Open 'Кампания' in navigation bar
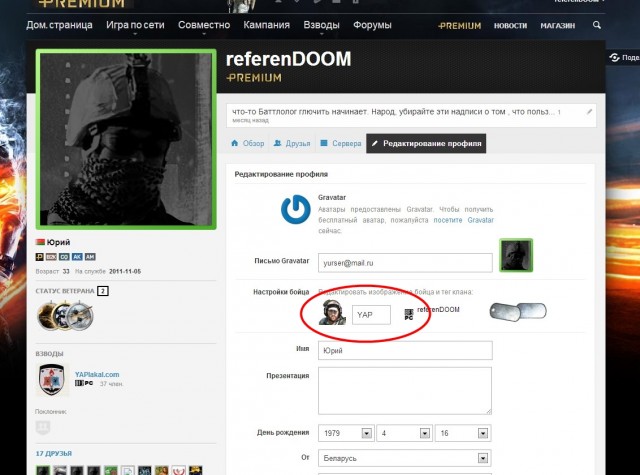This screenshot has width=640, height=475. [267, 25]
